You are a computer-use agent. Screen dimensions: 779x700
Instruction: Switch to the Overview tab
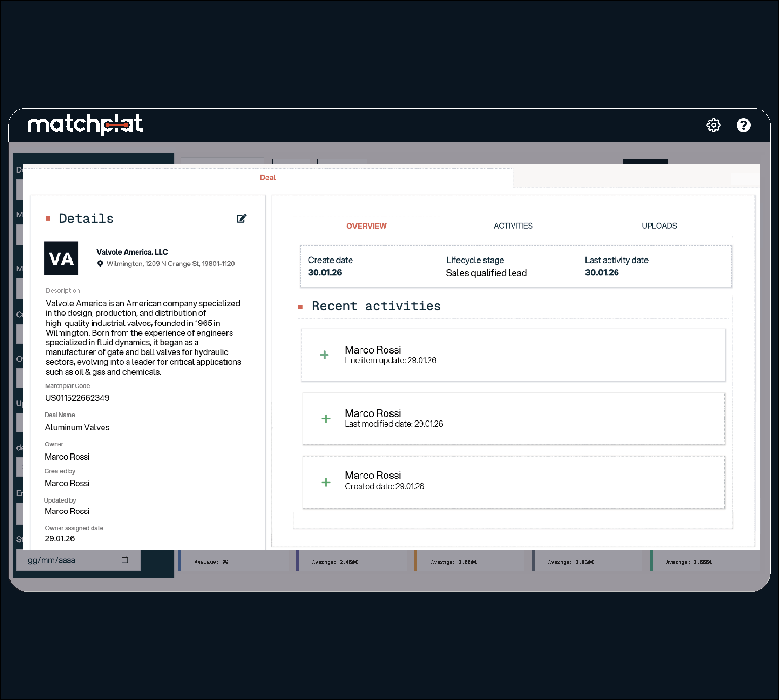pyautogui.click(x=366, y=226)
